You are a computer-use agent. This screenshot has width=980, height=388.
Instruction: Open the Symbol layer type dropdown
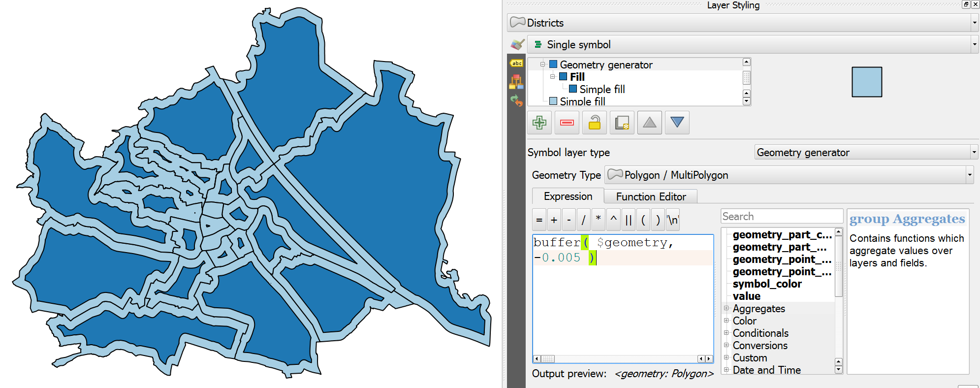[866, 153]
